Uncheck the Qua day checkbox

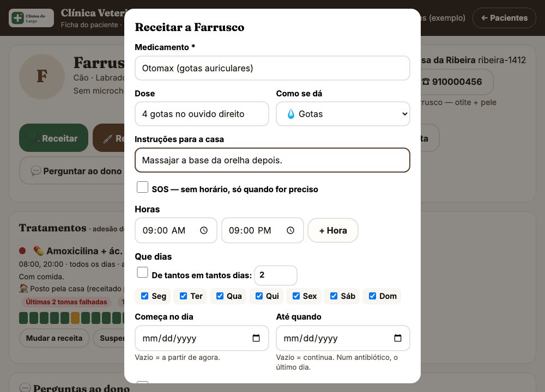pyautogui.click(x=220, y=296)
